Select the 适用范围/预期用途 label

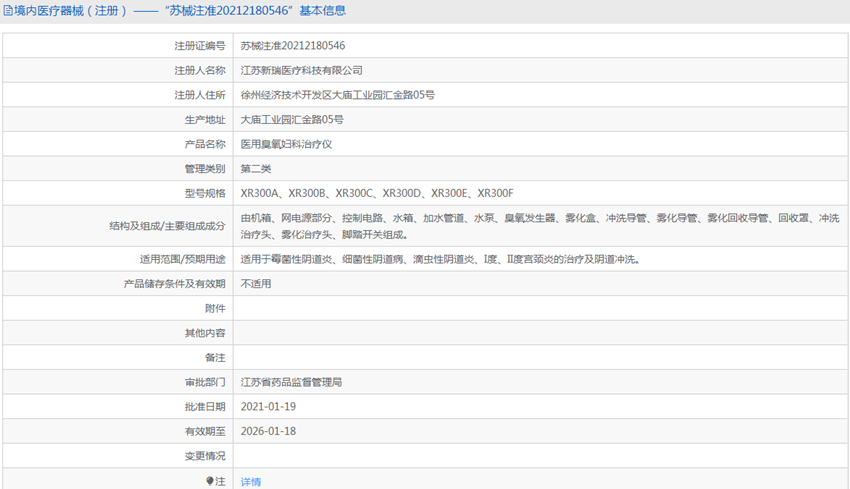click(x=182, y=260)
